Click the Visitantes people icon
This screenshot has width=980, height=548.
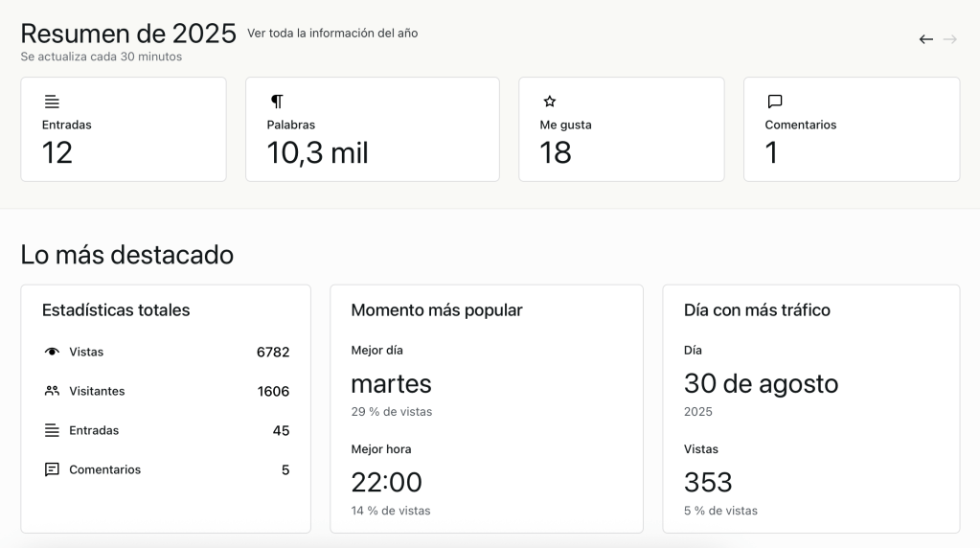[x=52, y=392]
